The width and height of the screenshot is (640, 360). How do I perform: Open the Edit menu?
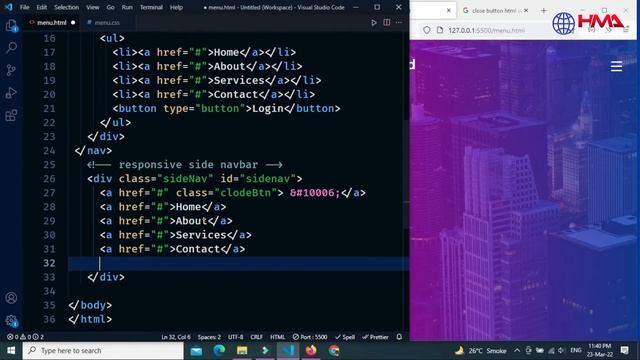(x=42, y=7)
